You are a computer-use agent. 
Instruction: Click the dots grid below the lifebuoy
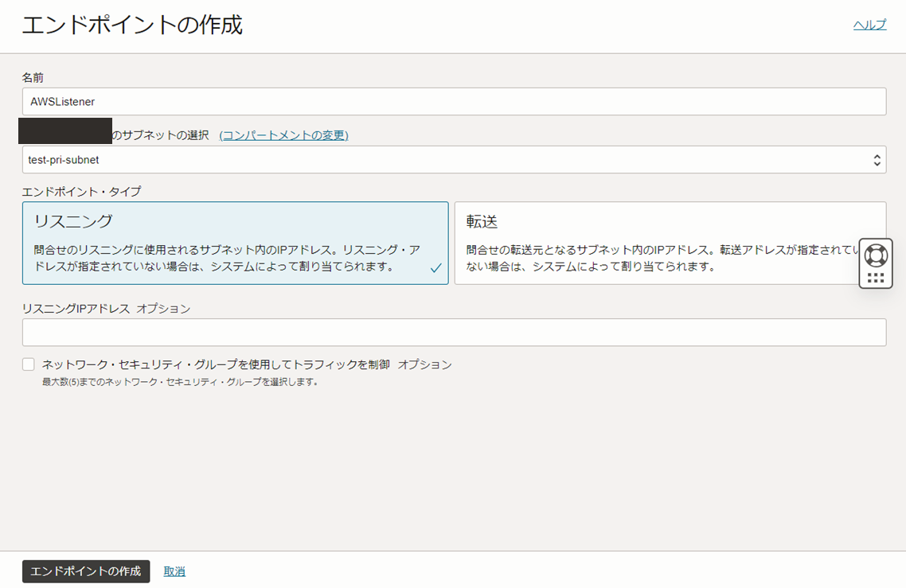(x=876, y=278)
